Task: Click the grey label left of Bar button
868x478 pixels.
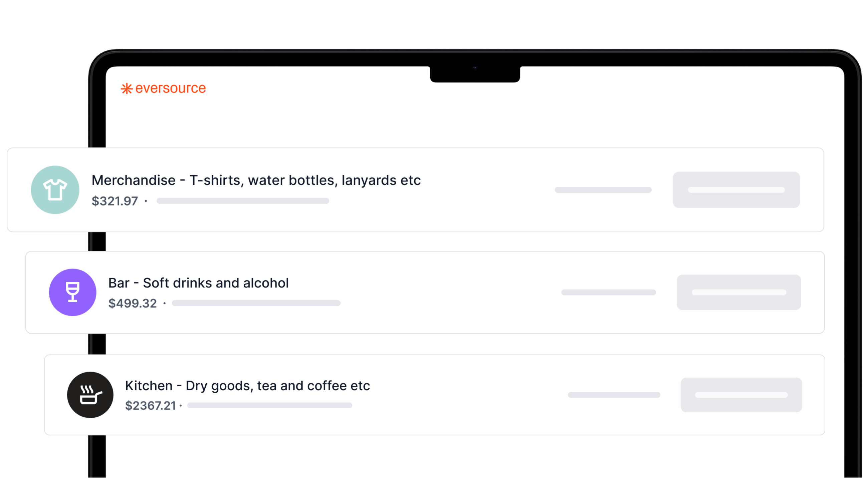Action: tap(609, 293)
